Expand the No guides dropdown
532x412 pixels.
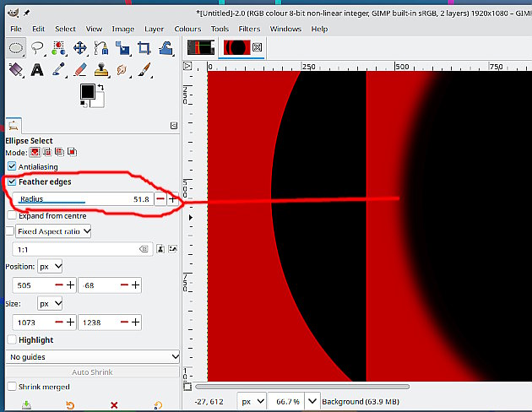pyautogui.click(x=91, y=357)
